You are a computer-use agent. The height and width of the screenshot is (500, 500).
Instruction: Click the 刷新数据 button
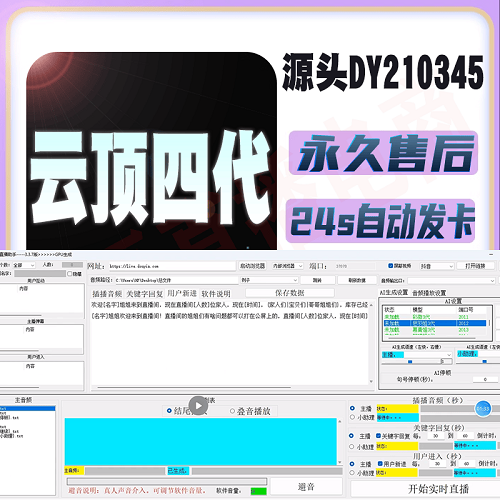point(357,280)
